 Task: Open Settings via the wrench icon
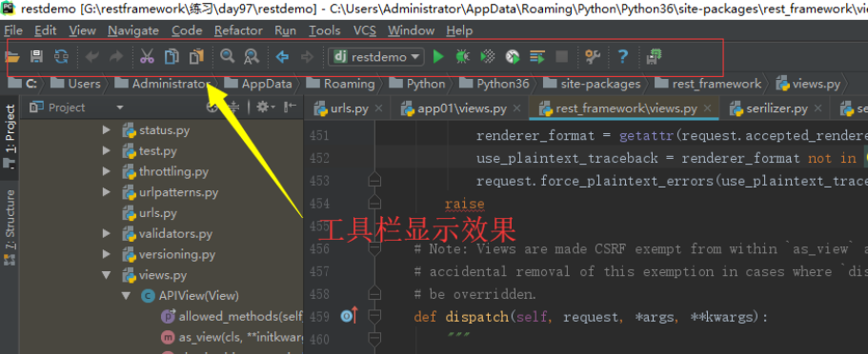[x=593, y=56]
